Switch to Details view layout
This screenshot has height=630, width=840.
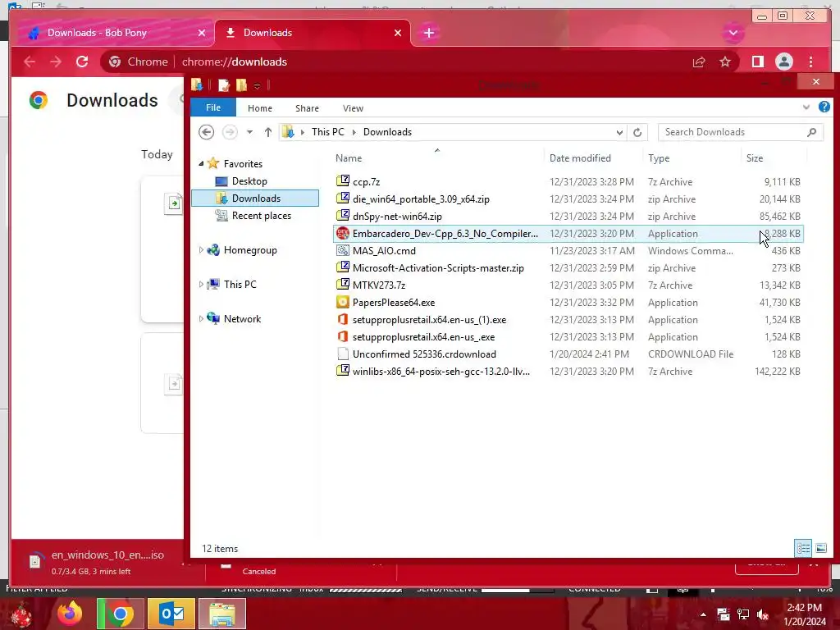click(x=803, y=548)
